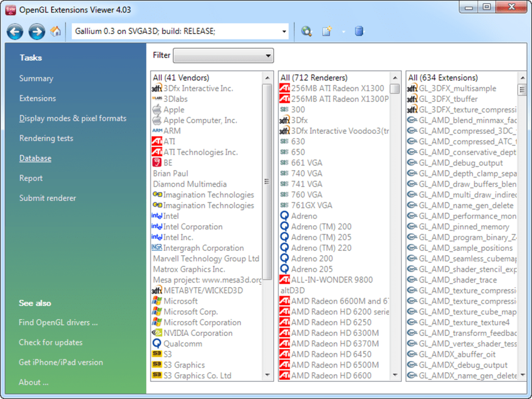Click the back navigation arrow

(15, 32)
